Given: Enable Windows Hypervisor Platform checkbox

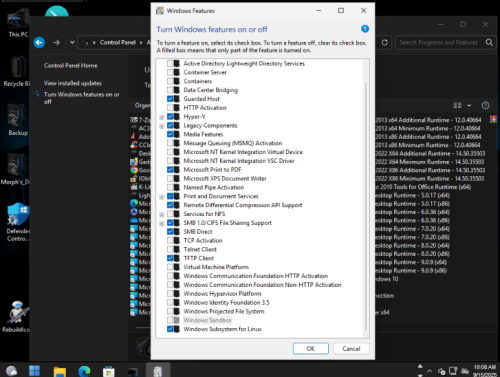Looking at the screenshot, I should pyautogui.click(x=170, y=293).
